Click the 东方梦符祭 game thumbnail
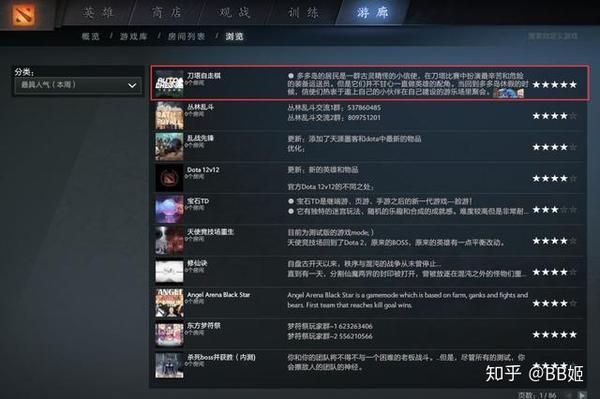This screenshot has width=600, height=399. 169,334
